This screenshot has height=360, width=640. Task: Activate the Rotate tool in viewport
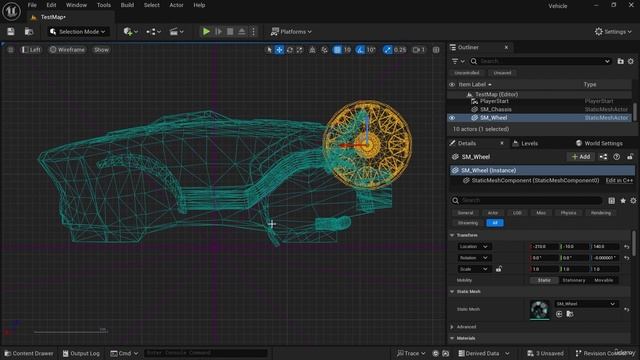pyautogui.click(x=289, y=50)
